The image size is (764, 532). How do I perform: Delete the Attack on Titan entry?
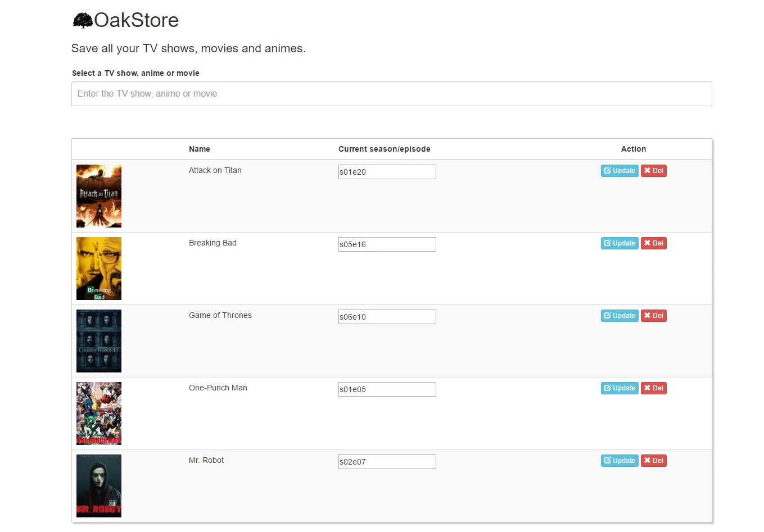pos(654,171)
